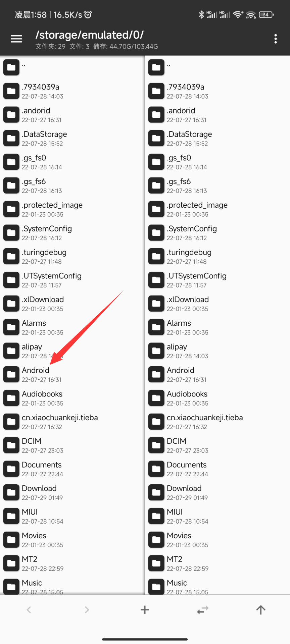Screen dimensions: 290x644
Task: Open Android folder in left panel
Action: point(72,374)
